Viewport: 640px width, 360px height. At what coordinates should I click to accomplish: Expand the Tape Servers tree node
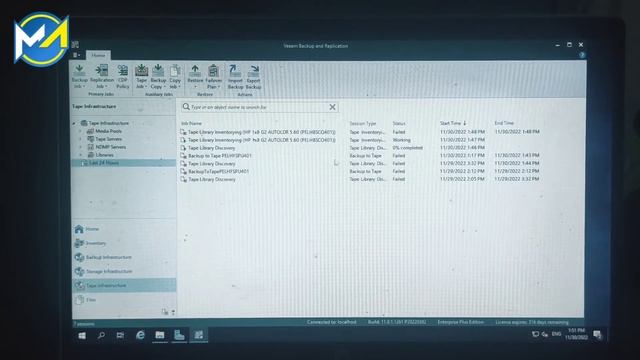(x=80, y=139)
